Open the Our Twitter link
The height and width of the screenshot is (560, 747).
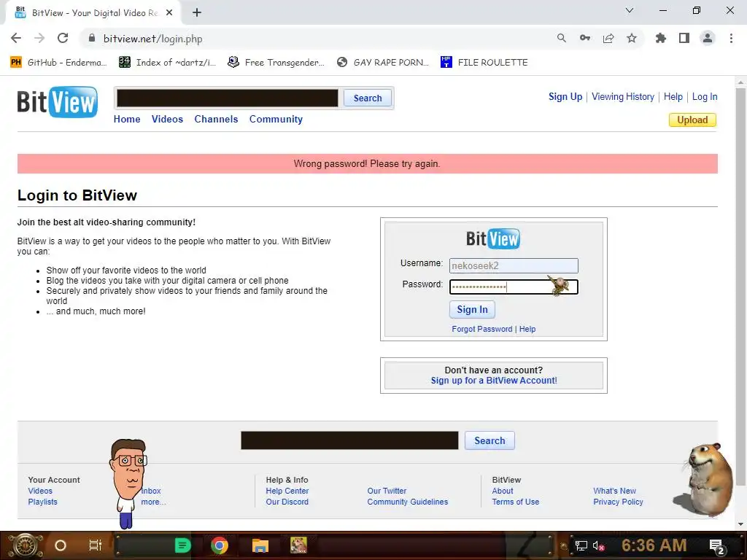coord(387,491)
